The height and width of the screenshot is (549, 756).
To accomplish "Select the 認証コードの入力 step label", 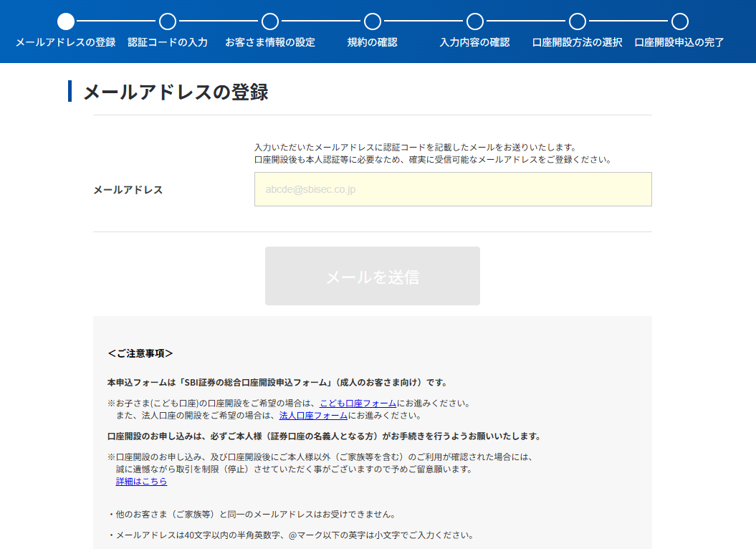I will (168, 42).
